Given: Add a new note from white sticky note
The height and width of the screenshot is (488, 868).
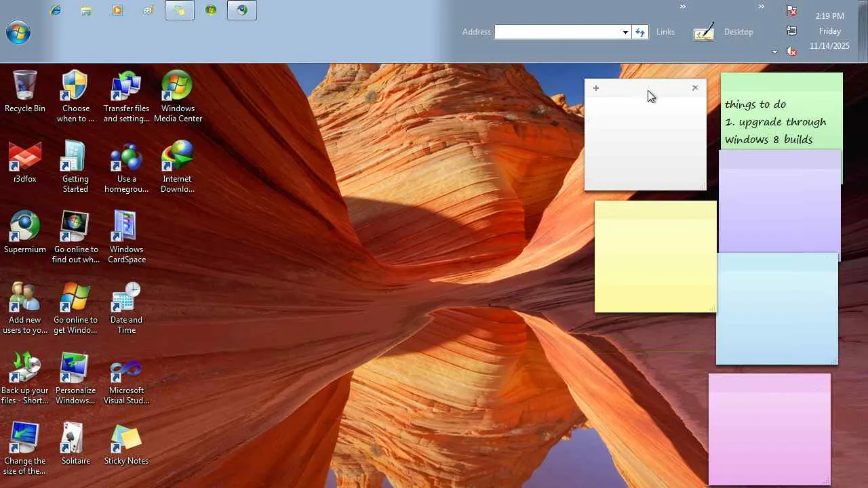Looking at the screenshot, I should click(596, 88).
